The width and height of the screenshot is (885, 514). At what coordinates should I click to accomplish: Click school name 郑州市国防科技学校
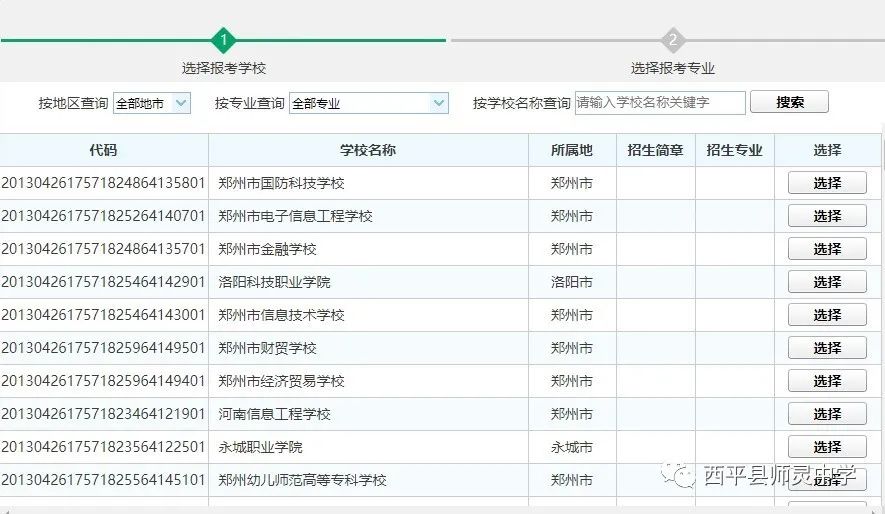point(281,183)
